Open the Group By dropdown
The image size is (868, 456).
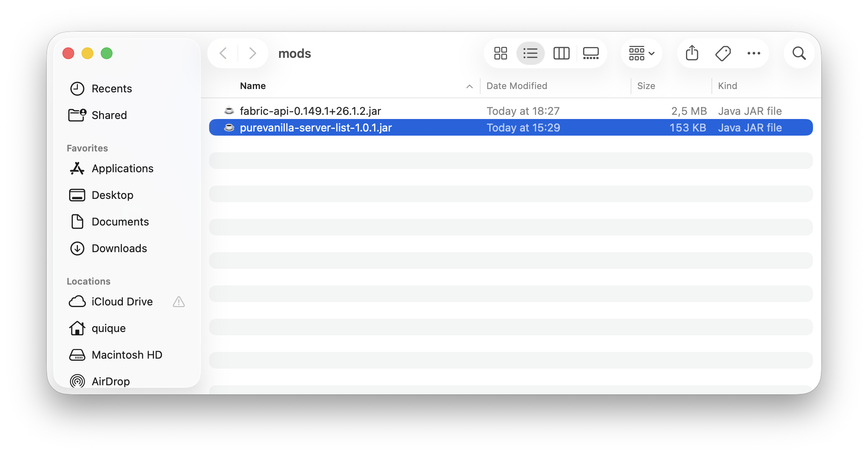click(642, 53)
